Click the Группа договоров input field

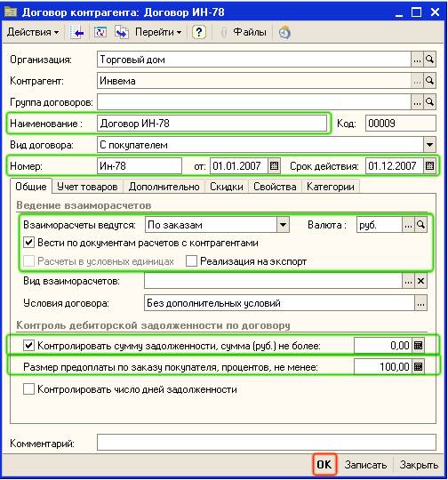[x=254, y=102]
